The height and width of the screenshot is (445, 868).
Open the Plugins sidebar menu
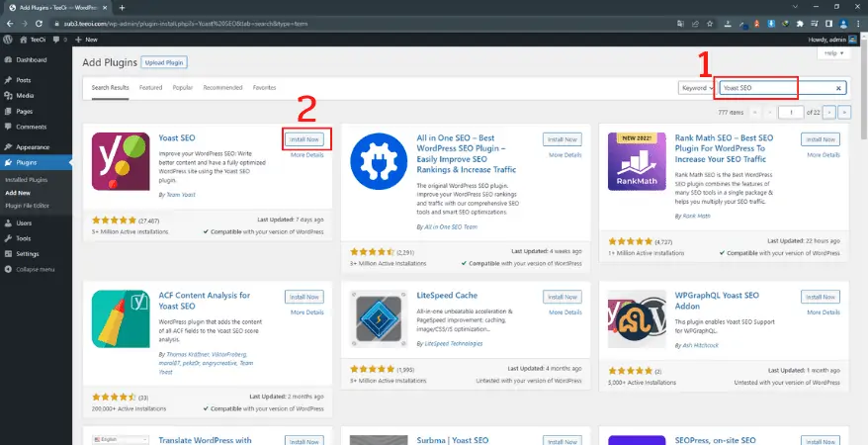point(36,163)
